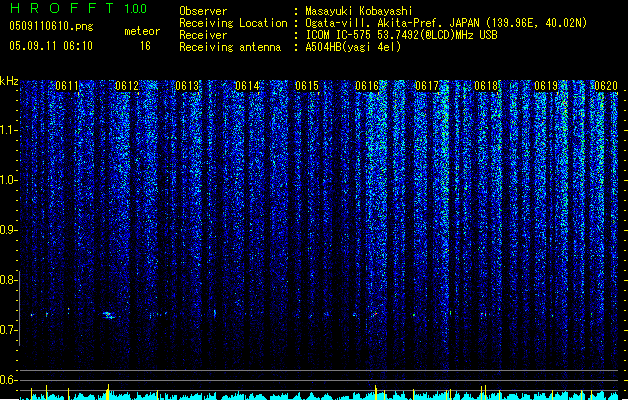Click the date stamp 05.09.11 06:10
The image size is (629, 400).
coord(51,46)
